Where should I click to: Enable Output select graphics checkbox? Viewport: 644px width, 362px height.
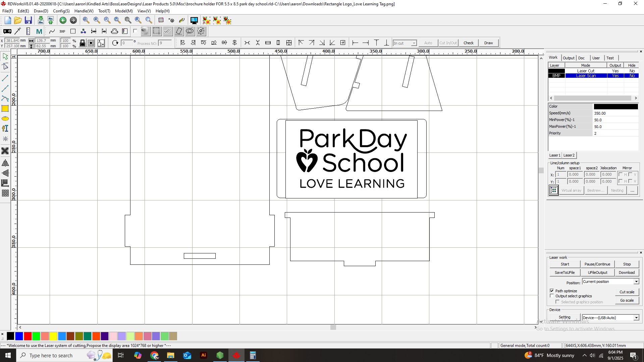coord(552,296)
